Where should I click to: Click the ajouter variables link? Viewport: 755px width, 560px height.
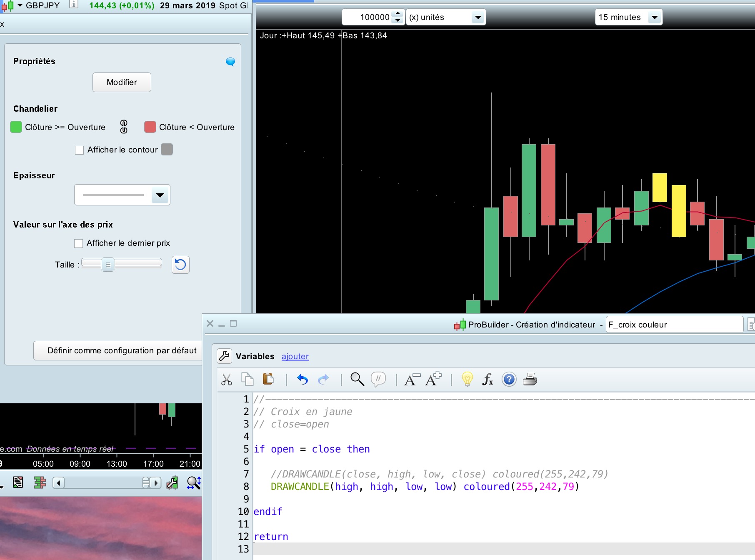295,357
